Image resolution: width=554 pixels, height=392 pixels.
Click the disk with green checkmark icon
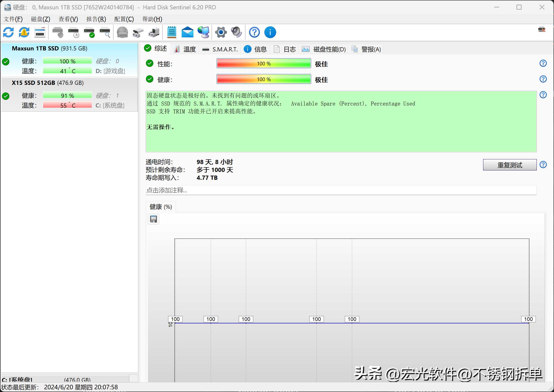(89, 32)
